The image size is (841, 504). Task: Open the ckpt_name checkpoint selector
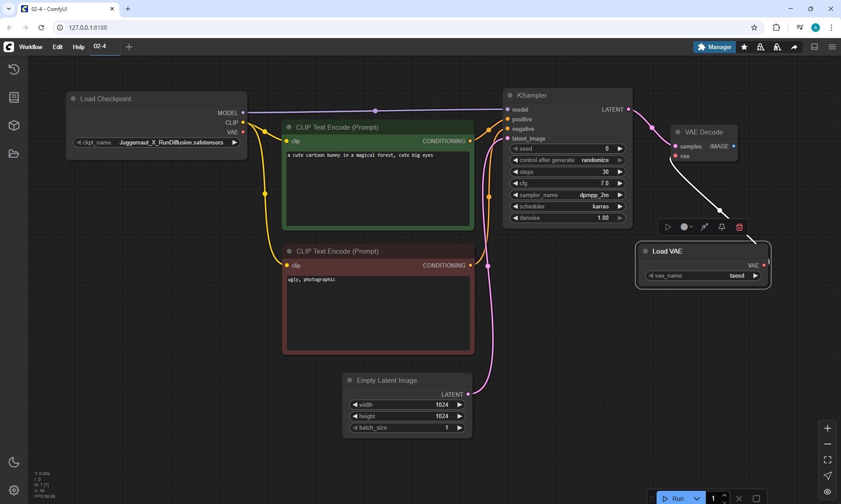click(x=156, y=142)
